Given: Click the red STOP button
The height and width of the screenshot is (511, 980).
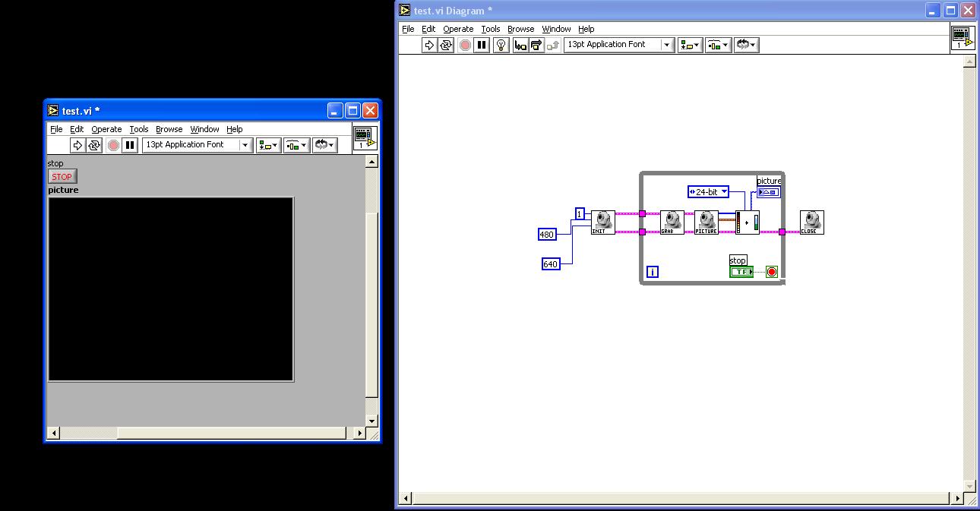Looking at the screenshot, I should coord(62,176).
